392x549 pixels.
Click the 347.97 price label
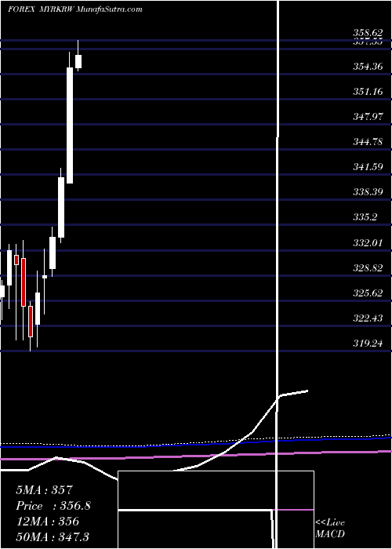(368, 117)
